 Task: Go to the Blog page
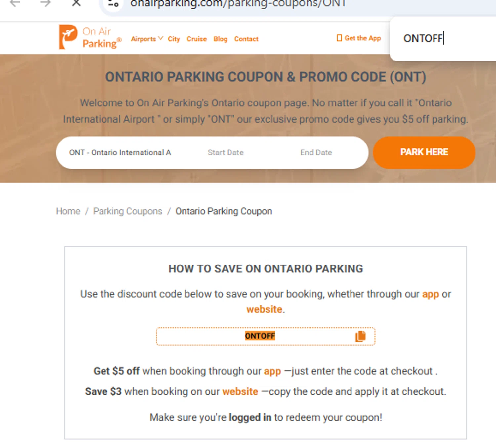click(x=220, y=39)
